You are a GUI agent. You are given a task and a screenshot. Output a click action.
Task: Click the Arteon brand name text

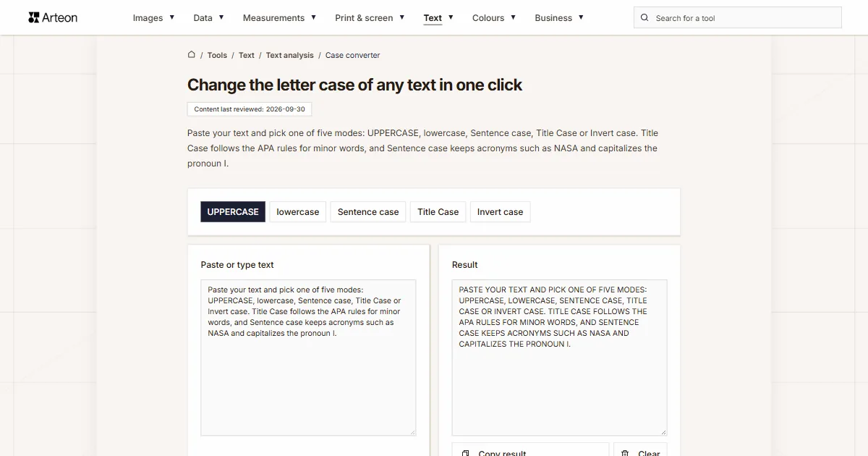[60, 17]
